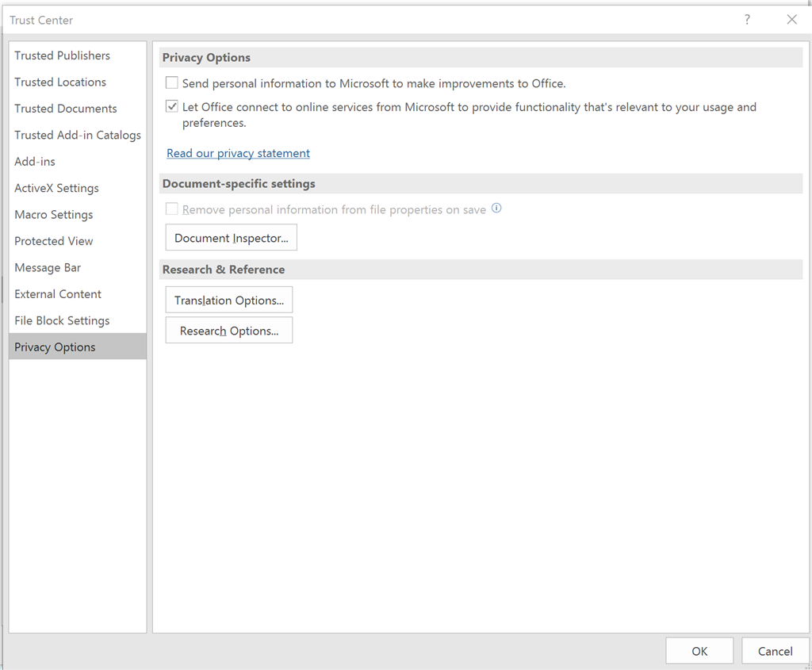Open Research Options
This screenshot has width=812, height=670.
tap(229, 331)
